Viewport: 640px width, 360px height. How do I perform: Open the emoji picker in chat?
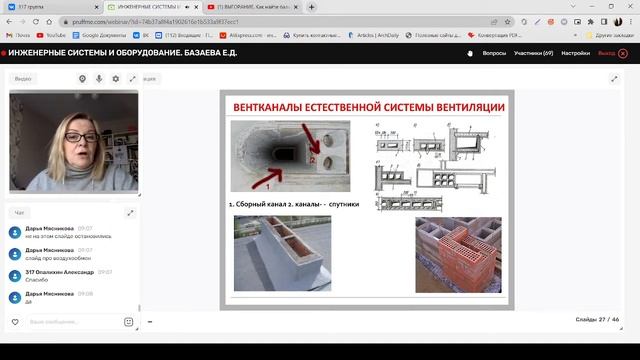(x=129, y=322)
